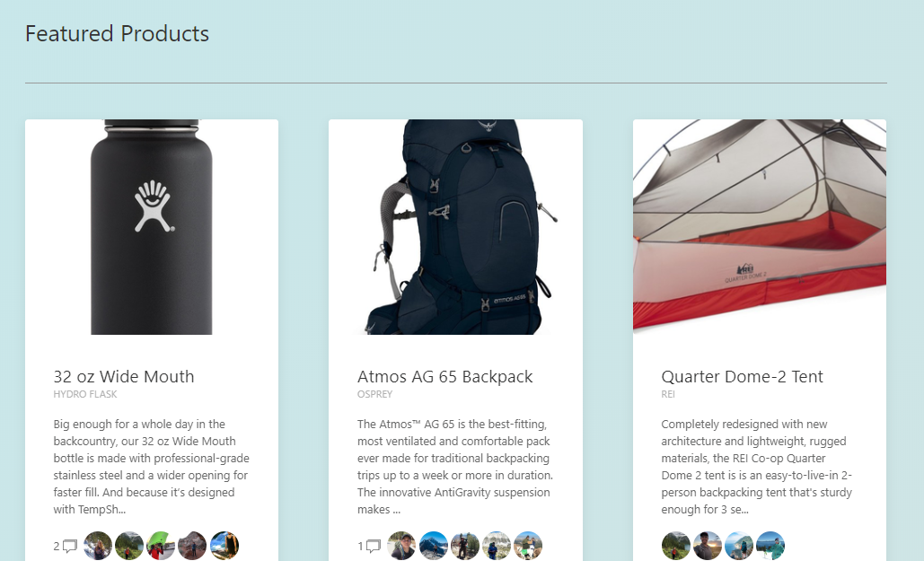
Task: Click last reviewer avatar under 32 oz Wide Mouth
Action: tap(224, 546)
